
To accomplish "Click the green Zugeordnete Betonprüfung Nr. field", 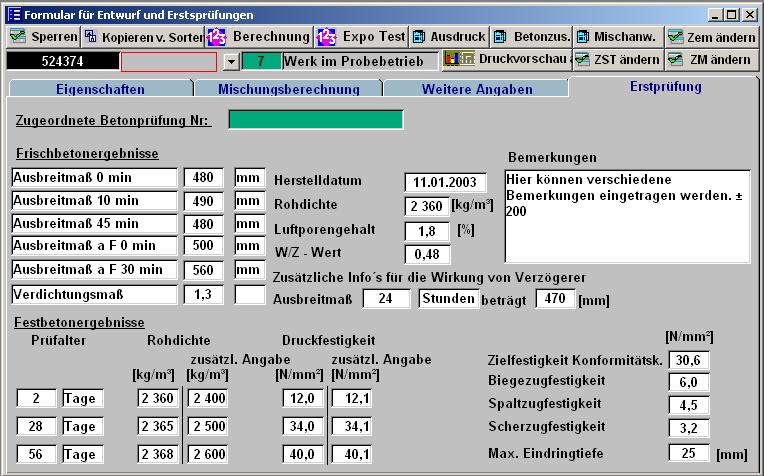I will [x=315, y=120].
